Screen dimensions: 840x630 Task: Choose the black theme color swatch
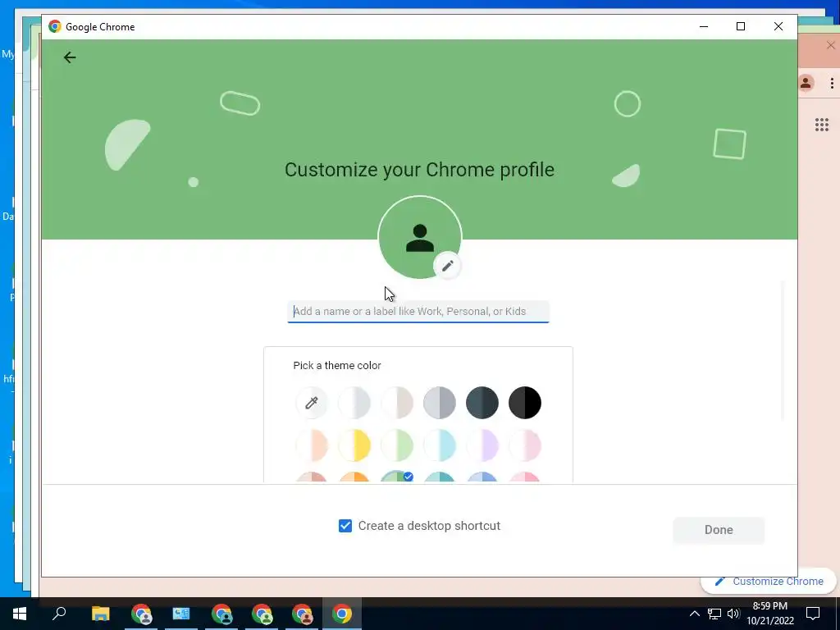[525, 402]
